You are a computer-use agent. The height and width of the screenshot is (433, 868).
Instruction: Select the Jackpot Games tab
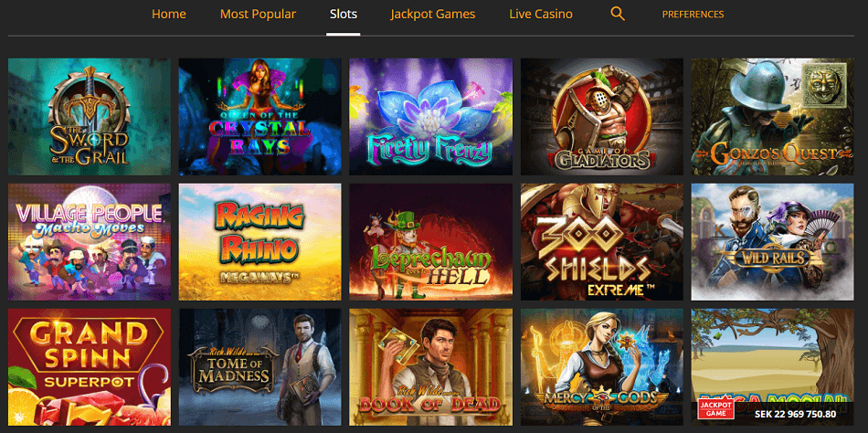pyautogui.click(x=433, y=15)
